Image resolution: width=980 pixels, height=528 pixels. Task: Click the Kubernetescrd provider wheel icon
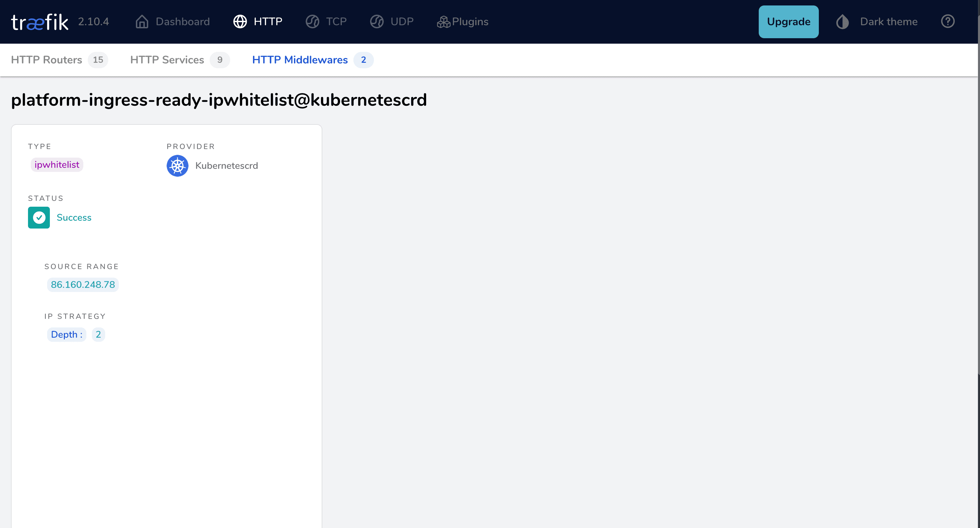click(x=177, y=166)
